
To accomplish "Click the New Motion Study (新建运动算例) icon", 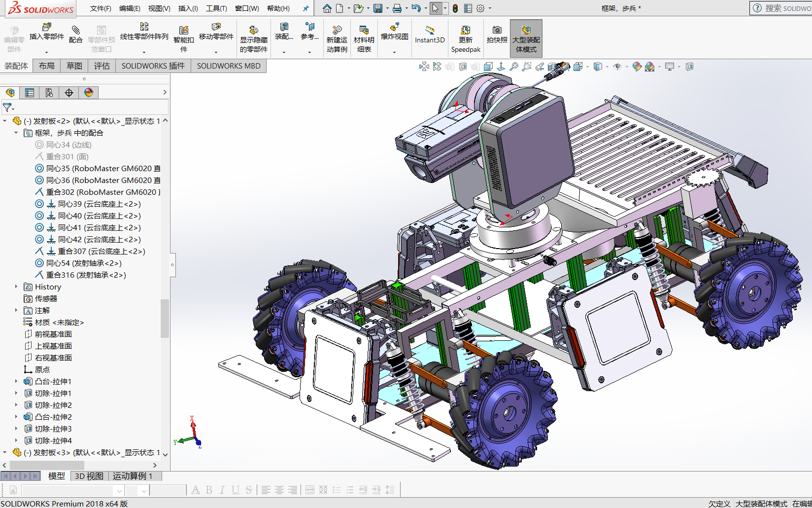I will 337,31.
